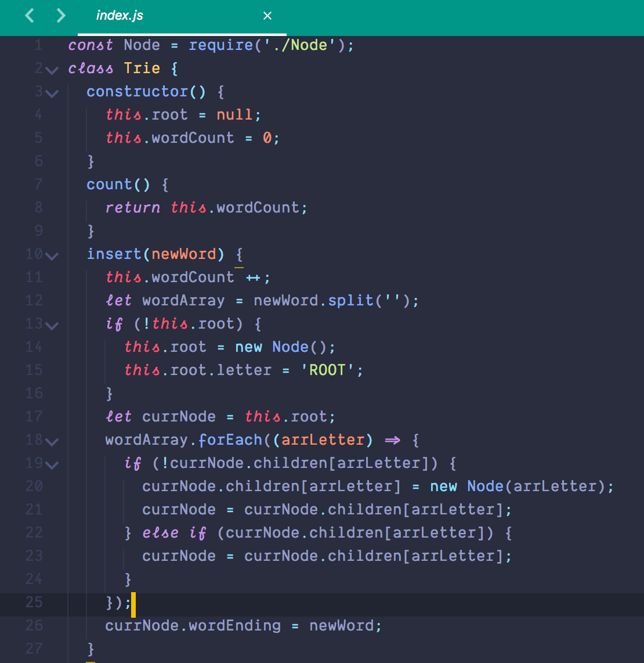Click the forEach method name
The height and width of the screenshot is (663, 644).
230,440
